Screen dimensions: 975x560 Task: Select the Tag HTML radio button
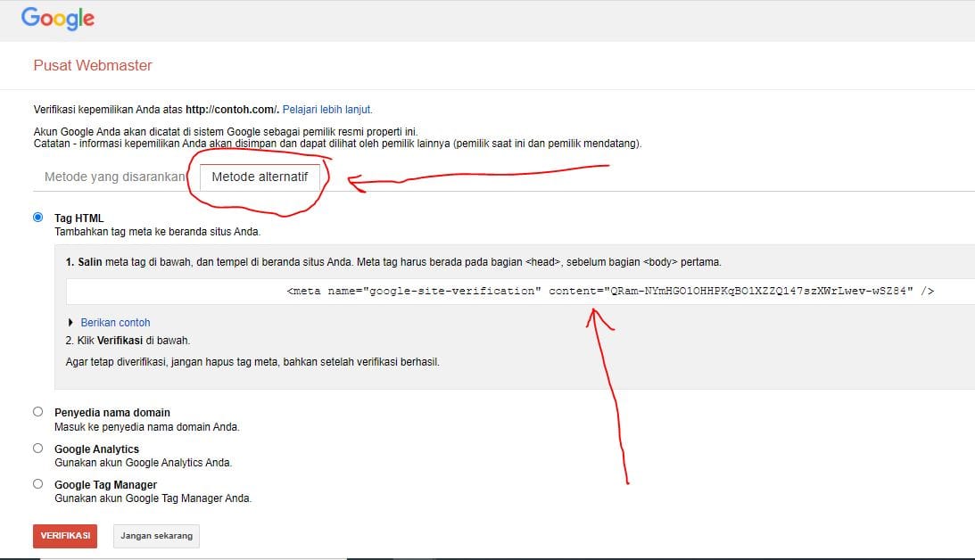(x=38, y=217)
